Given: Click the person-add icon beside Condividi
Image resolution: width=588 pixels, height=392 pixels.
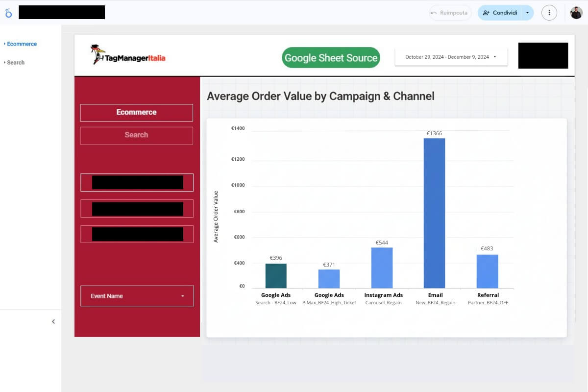Looking at the screenshot, I should tap(487, 13).
